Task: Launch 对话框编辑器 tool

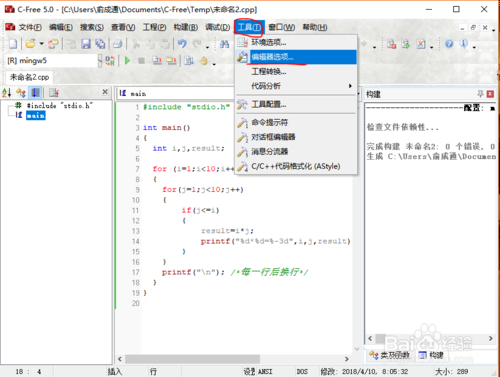Action: 296,137
